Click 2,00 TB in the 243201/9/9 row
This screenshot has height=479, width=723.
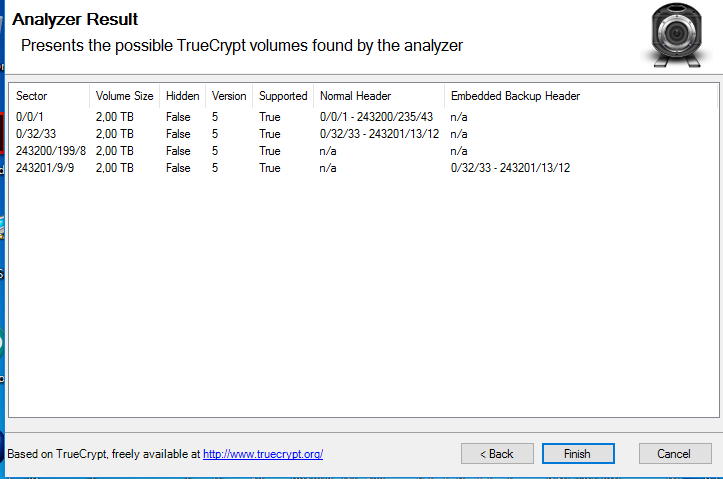(x=115, y=168)
